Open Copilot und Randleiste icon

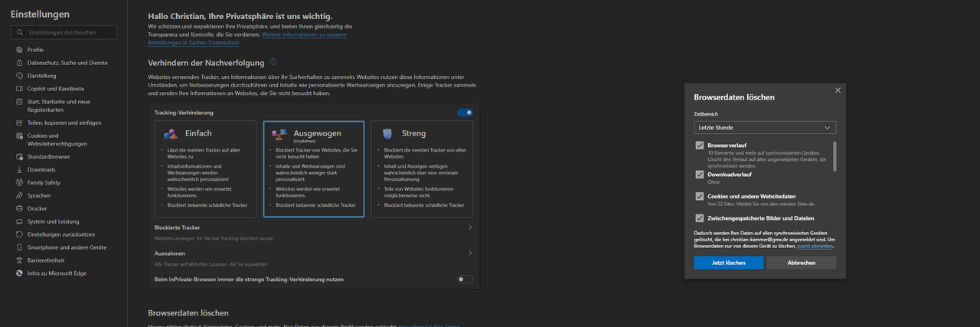pyautogui.click(x=20, y=89)
